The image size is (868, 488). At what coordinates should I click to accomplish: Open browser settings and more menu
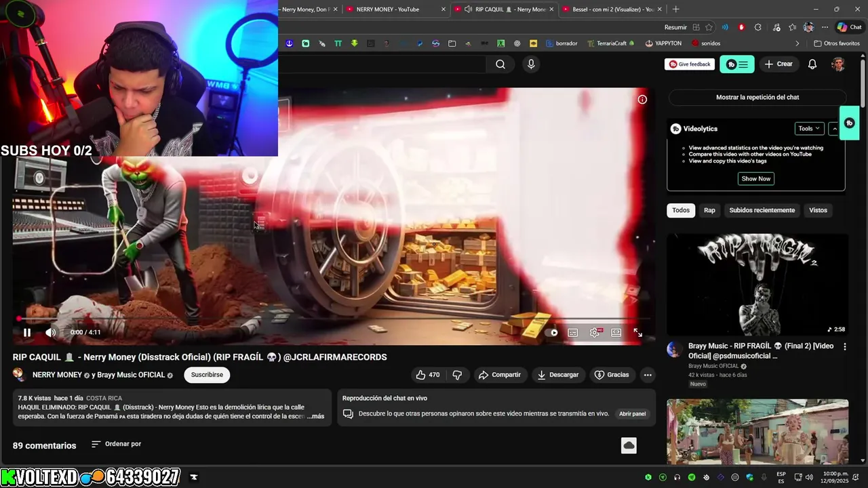coord(825,27)
